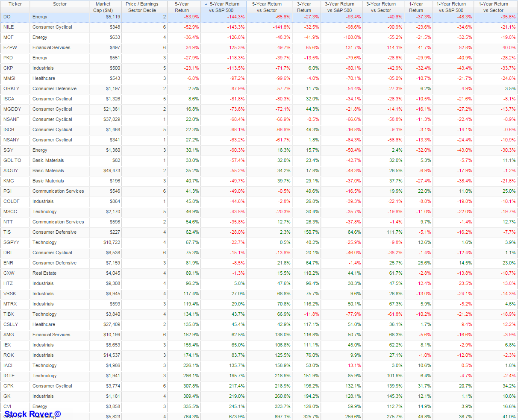Select the Healthcare sector link in the MMSI row
Image resolution: width=518 pixels, height=420 pixels.
click(44, 78)
